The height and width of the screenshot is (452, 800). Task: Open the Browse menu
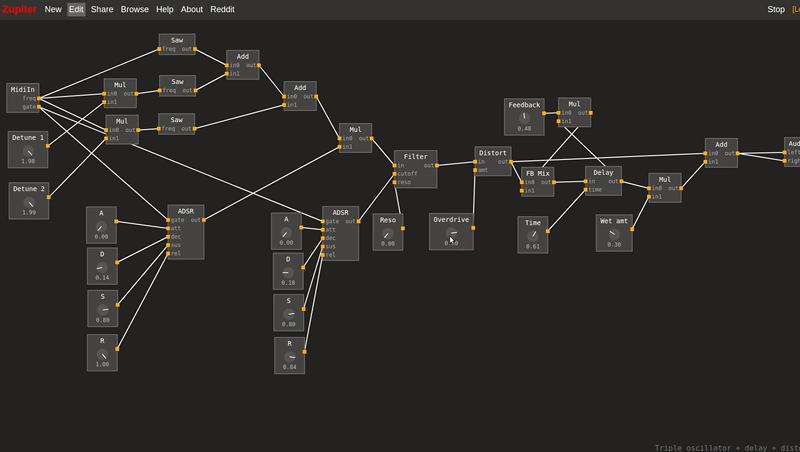point(163,9)
